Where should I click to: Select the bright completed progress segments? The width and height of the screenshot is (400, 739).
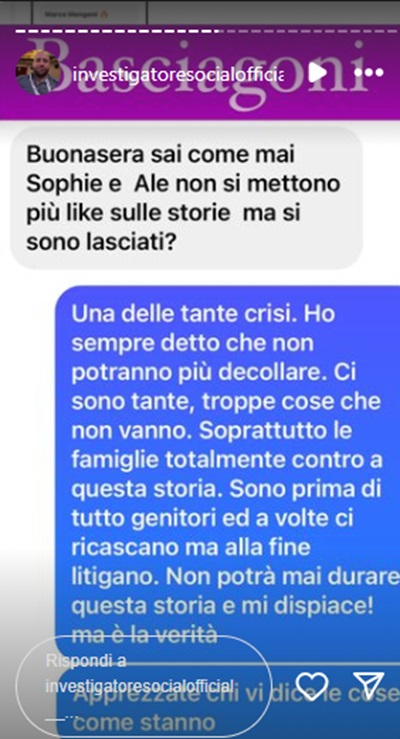(118, 32)
